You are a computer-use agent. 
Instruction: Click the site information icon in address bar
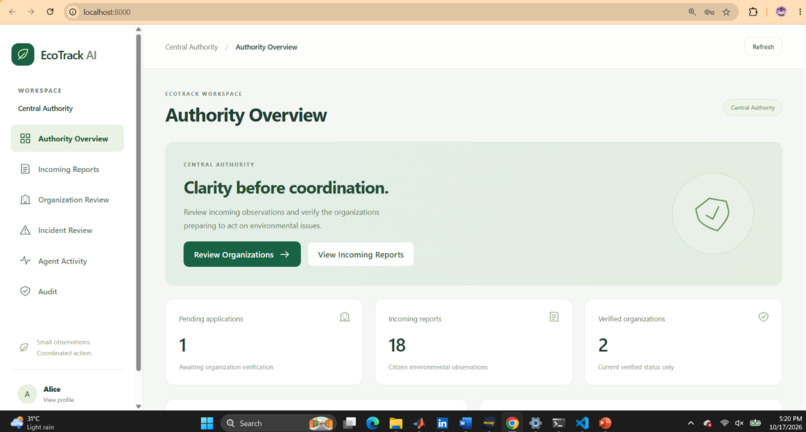pyautogui.click(x=73, y=12)
